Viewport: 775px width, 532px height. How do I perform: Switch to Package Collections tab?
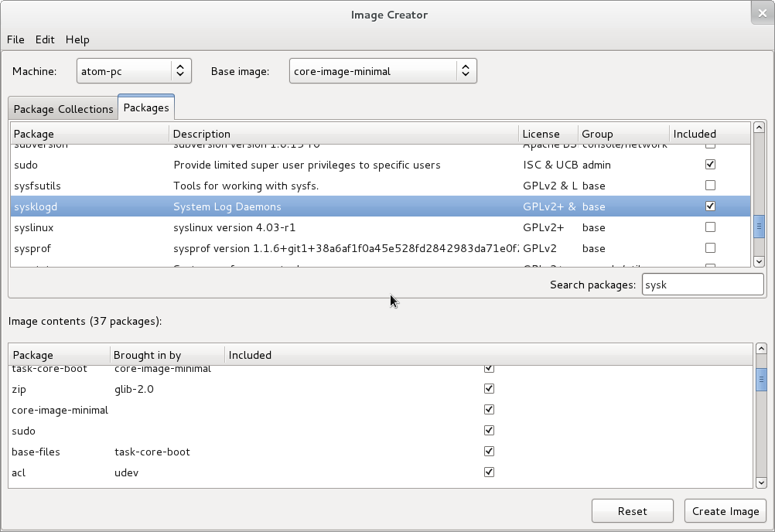pos(63,109)
